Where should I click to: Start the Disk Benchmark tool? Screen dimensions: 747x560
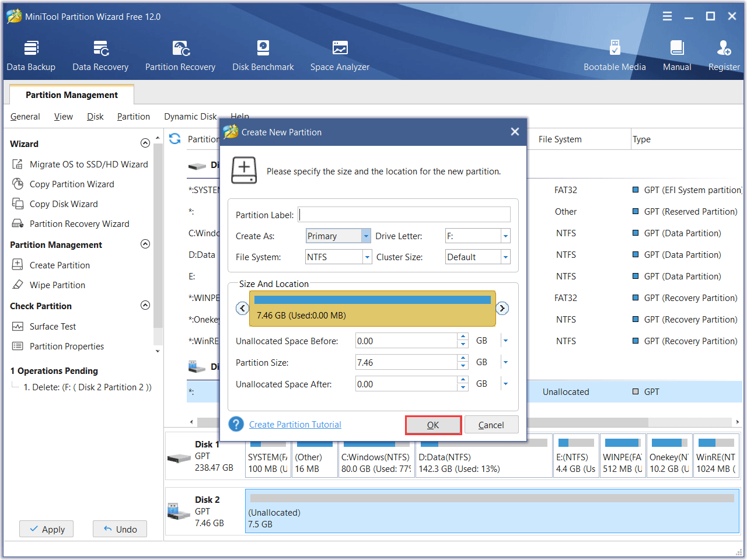(263, 55)
